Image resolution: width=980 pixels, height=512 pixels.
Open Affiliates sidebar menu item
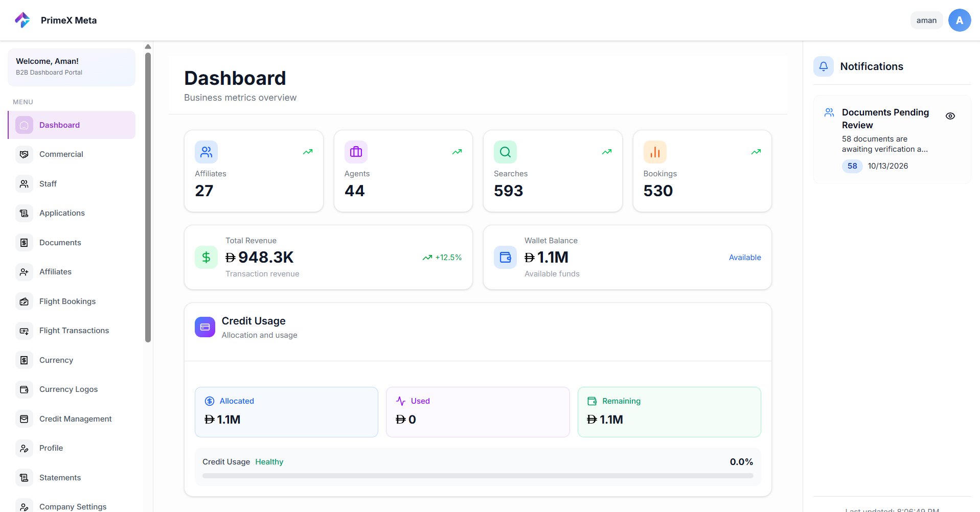72,272
